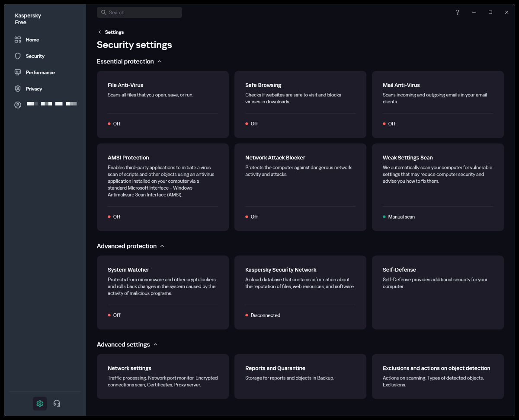This screenshot has width=519, height=420.
Task: Click the Manual scan status text
Action: click(401, 217)
